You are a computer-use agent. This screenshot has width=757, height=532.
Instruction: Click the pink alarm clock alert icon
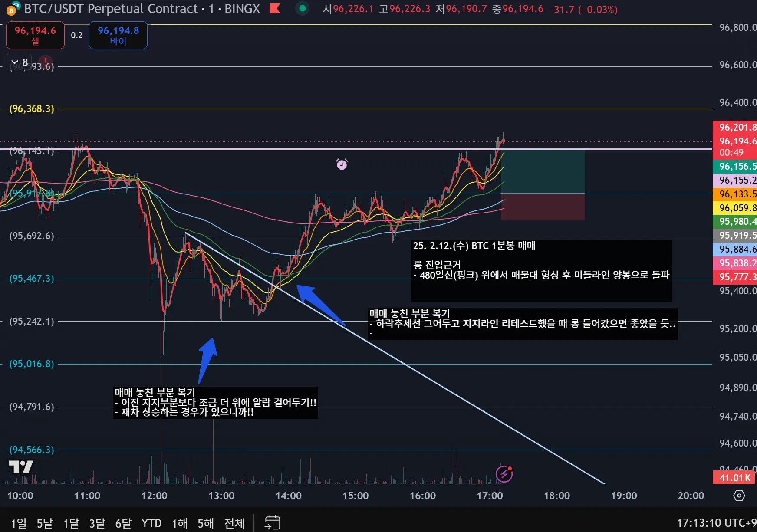tap(342, 164)
